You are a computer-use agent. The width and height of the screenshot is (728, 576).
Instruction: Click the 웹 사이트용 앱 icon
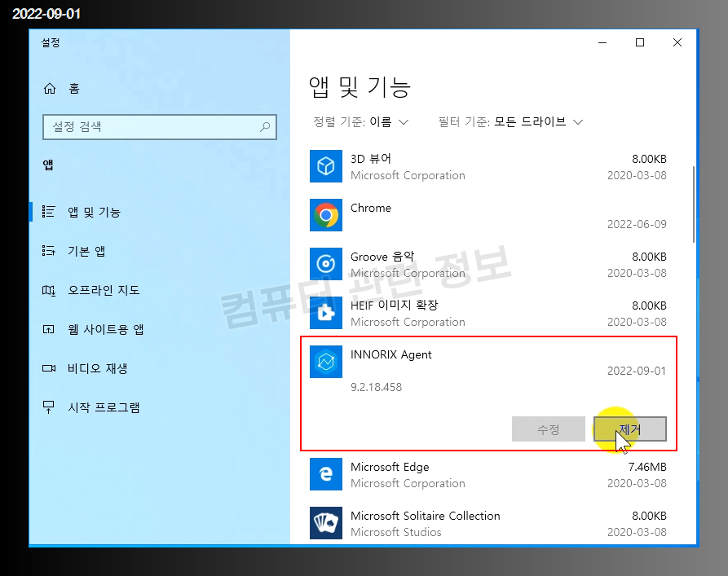(x=49, y=329)
